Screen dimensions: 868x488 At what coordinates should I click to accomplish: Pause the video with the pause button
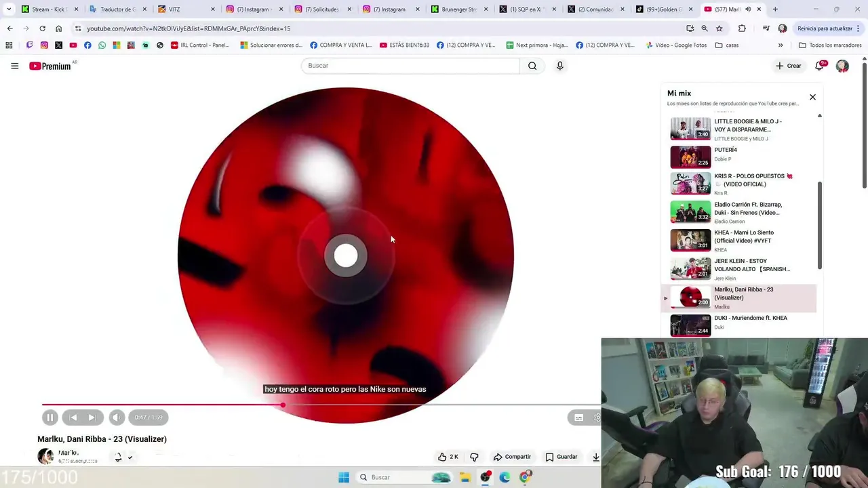point(50,418)
